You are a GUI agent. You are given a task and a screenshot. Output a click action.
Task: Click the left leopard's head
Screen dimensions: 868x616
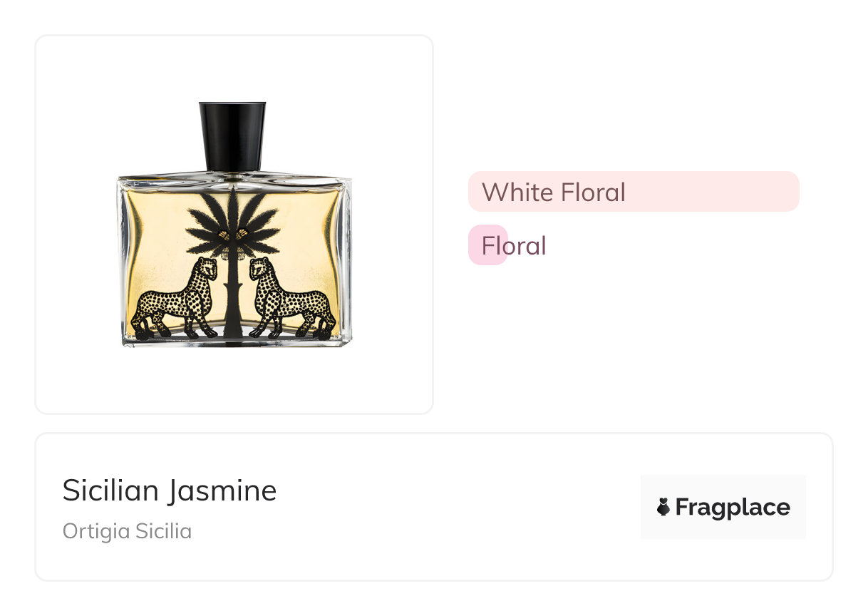(207, 269)
